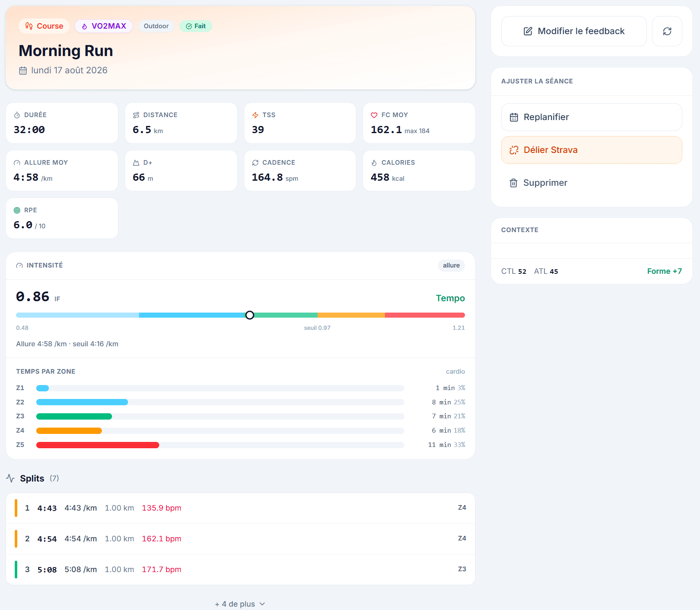The height and width of the screenshot is (610, 700).
Task: Click the Z1 zone bar
Action: [43, 388]
